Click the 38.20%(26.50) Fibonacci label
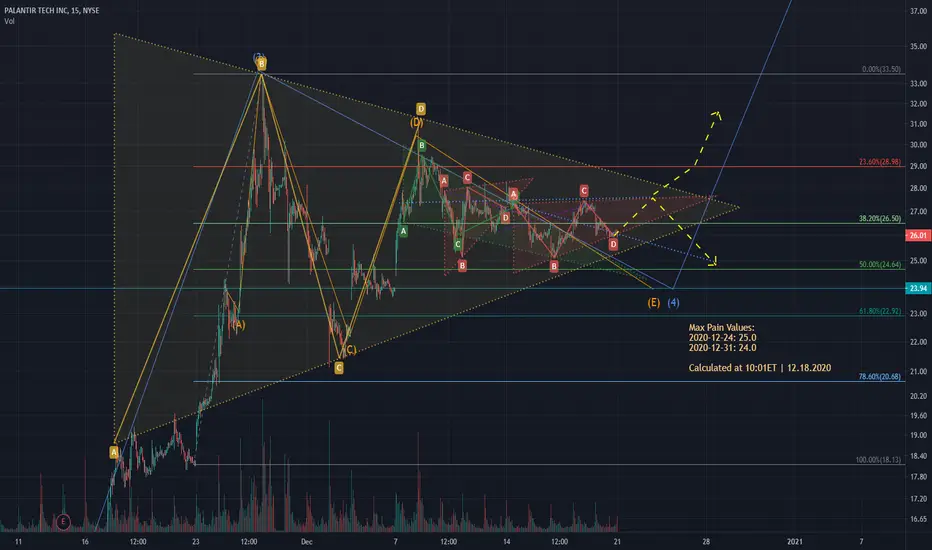This screenshot has height=550, width=932. (880, 219)
